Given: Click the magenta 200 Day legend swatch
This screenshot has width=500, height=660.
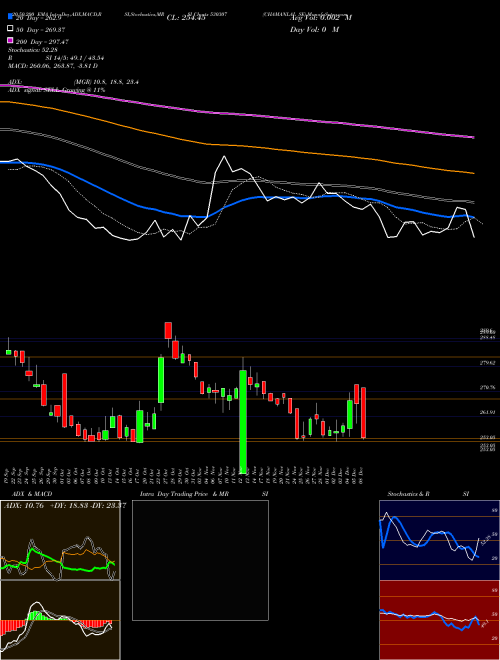Looking at the screenshot, I should (x=11, y=41).
